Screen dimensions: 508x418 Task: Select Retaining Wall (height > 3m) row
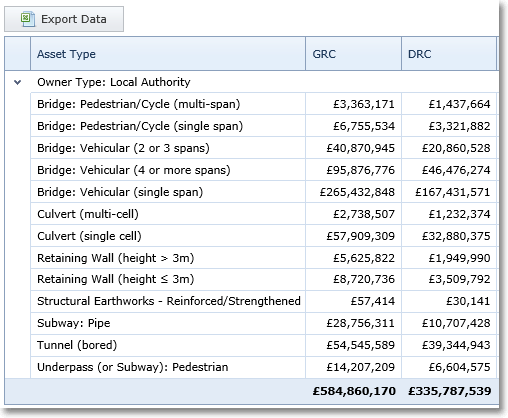point(264,258)
